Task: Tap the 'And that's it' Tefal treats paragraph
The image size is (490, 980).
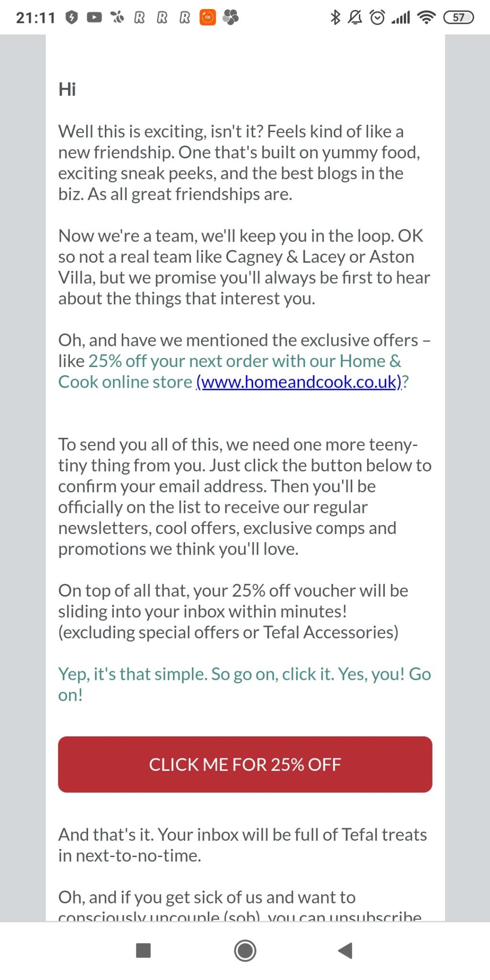Action: coord(242,845)
